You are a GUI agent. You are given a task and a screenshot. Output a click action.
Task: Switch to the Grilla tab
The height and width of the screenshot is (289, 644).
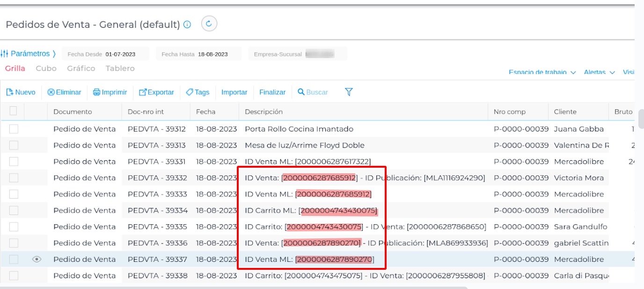pos(15,68)
